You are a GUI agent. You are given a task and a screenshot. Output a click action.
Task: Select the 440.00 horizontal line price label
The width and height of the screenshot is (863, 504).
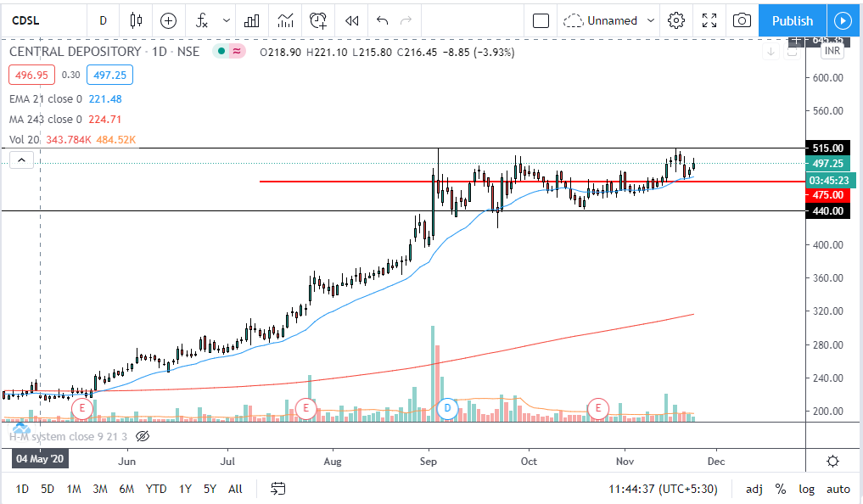pos(827,210)
